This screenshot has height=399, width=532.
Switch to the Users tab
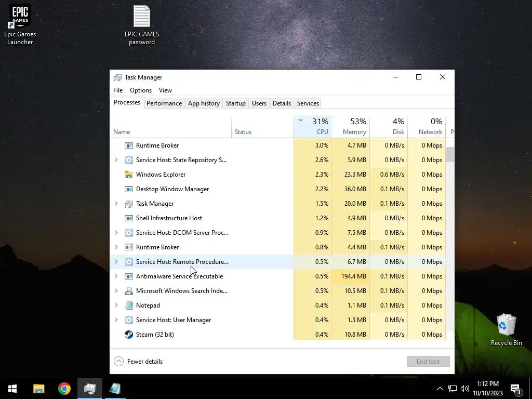(259, 103)
